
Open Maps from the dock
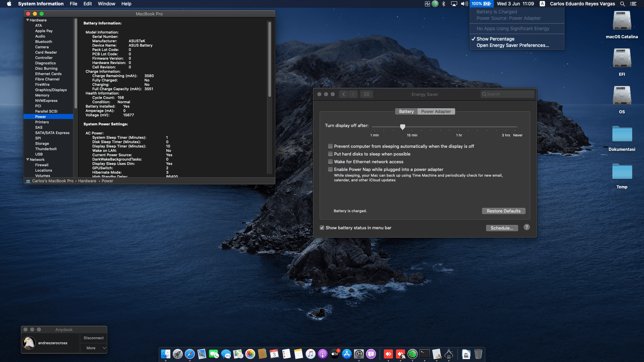238,354
